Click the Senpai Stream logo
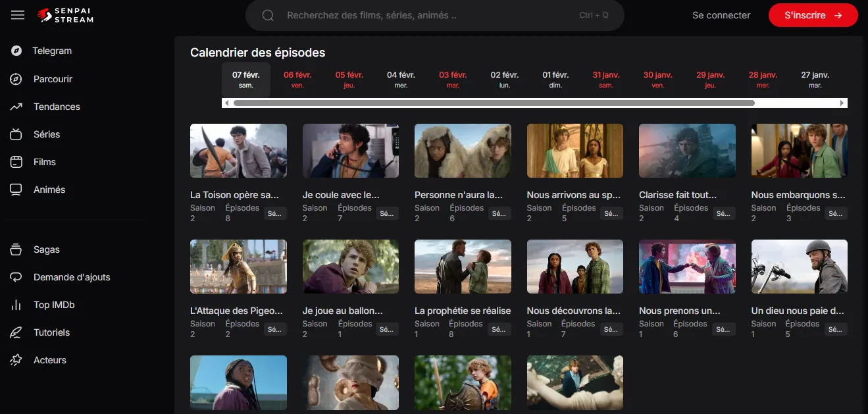Screen dimensions: 868x414 [x=66, y=15]
